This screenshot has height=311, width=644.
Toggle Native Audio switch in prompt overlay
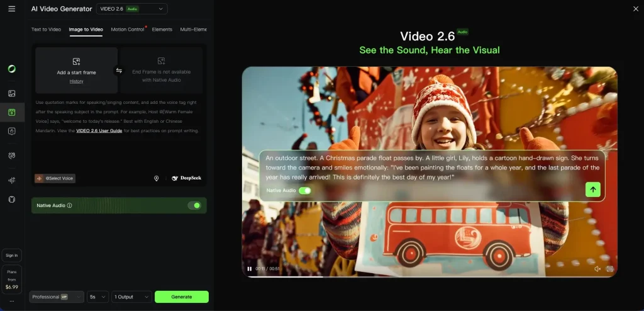(305, 191)
